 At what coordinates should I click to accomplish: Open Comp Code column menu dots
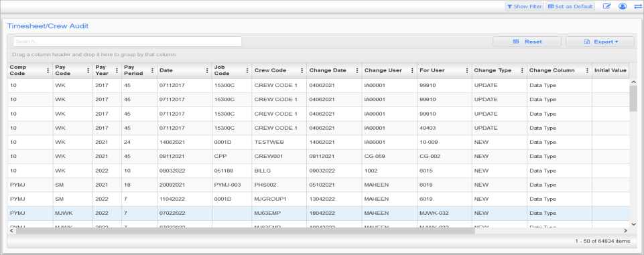(x=48, y=70)
